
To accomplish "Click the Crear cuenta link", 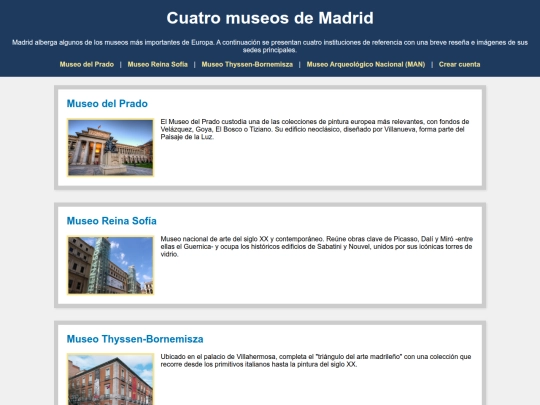I will pos(459,64).
